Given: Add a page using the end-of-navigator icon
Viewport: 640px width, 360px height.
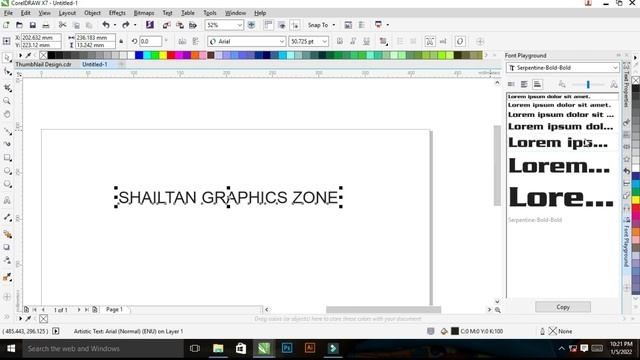Looking at the screenshot, I should [95, 310].
